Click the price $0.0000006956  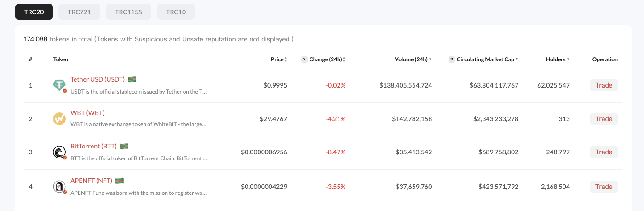click(264, 152)
